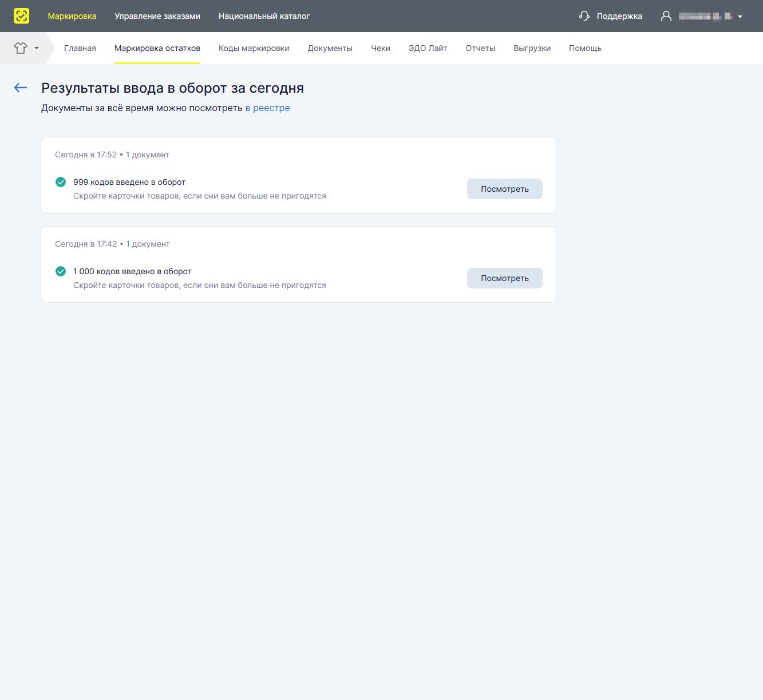Click green checkmark beside 1 000 кодов

61,271
